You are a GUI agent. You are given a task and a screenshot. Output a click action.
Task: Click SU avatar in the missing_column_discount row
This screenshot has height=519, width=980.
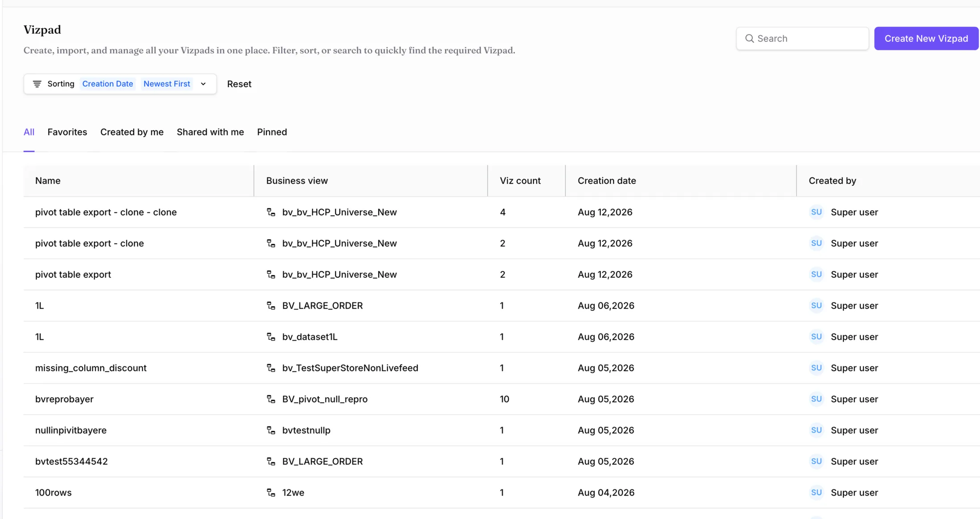(x=816, y=368)
